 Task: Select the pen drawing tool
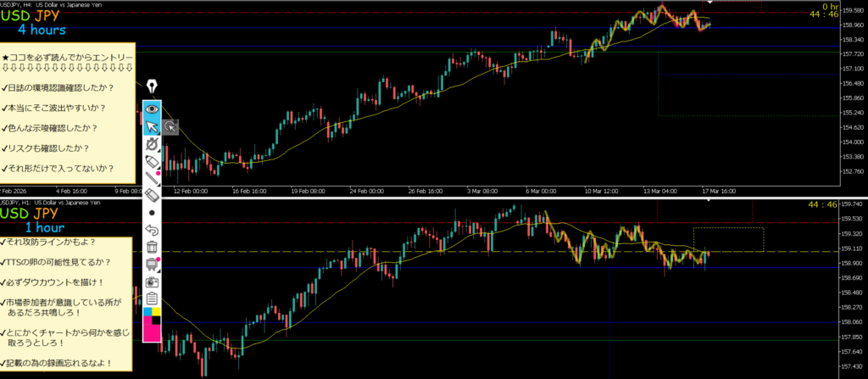click(x=153, y=144)
